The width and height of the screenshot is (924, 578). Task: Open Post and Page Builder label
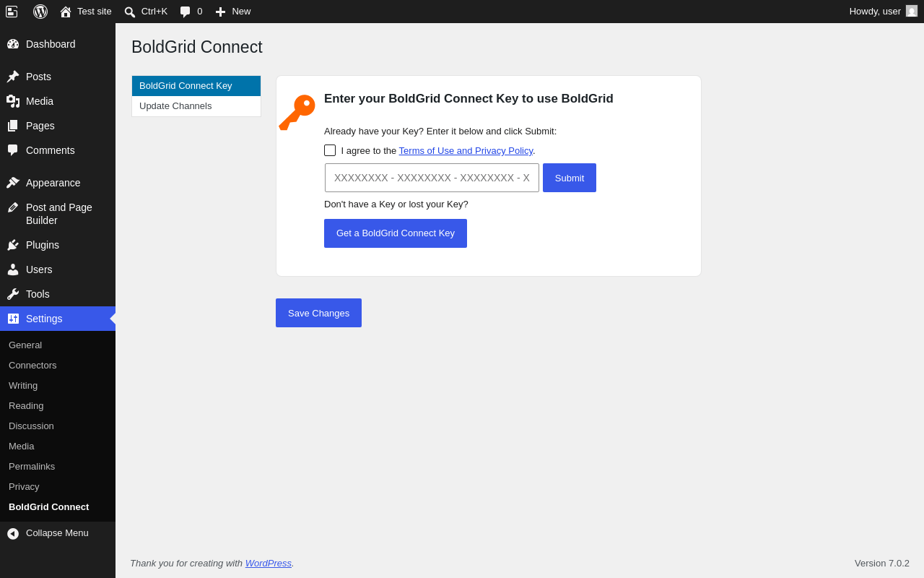point(59,214)
